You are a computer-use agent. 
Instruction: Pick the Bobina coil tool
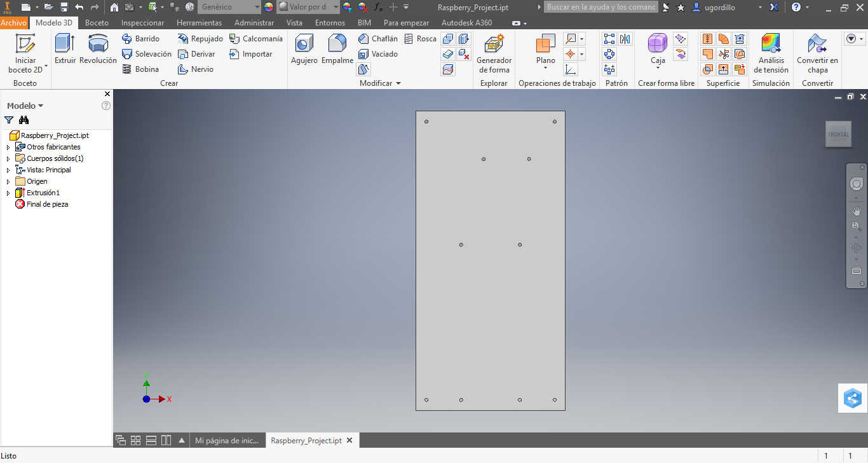140,69
